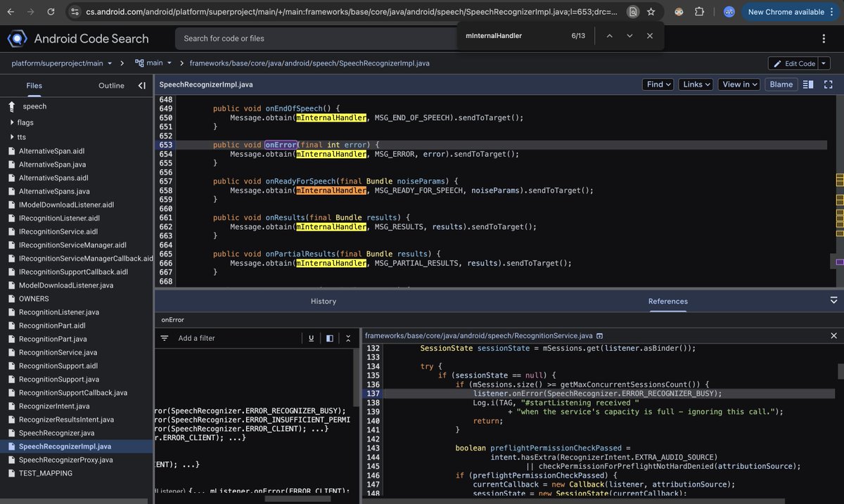Click ERROR_RECOGNIZER_BUSY reference result
Screen dimensions: 844x504
click(x=250, y=411)
